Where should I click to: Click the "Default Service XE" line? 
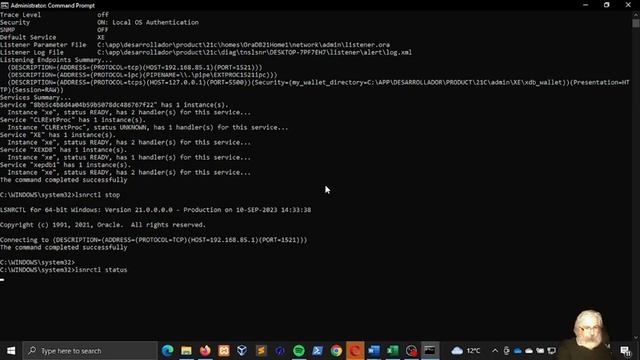[53, 38]
